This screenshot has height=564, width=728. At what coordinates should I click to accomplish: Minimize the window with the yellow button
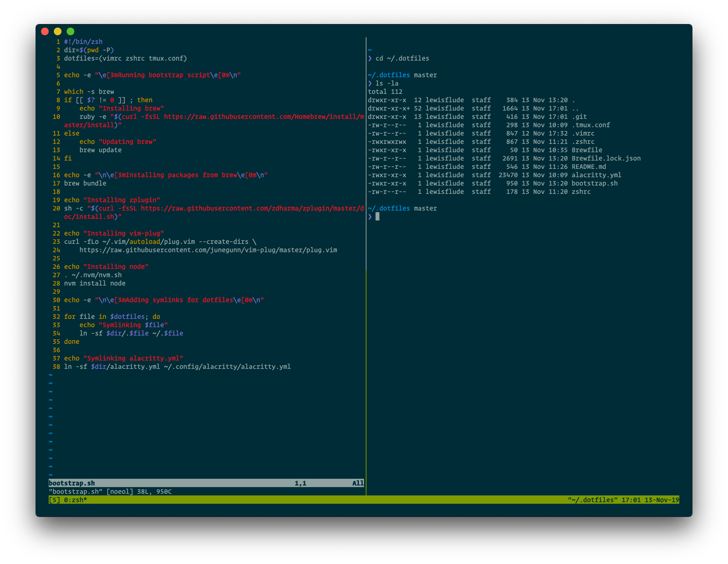point(57,32)
